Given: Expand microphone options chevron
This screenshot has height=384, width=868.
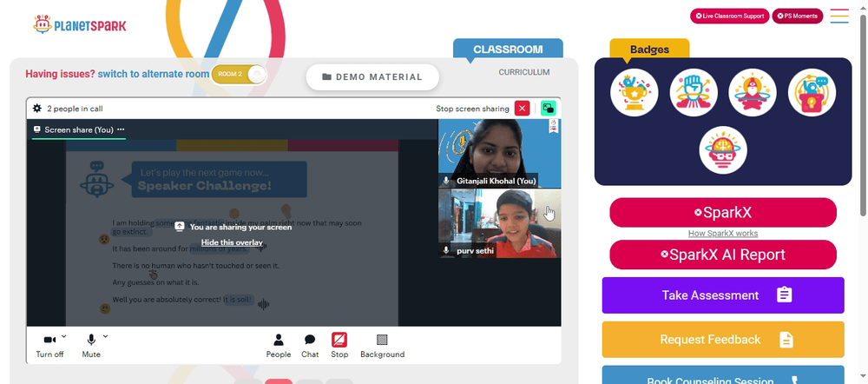Looking at the screenshot, I should (x=105, y=336).
